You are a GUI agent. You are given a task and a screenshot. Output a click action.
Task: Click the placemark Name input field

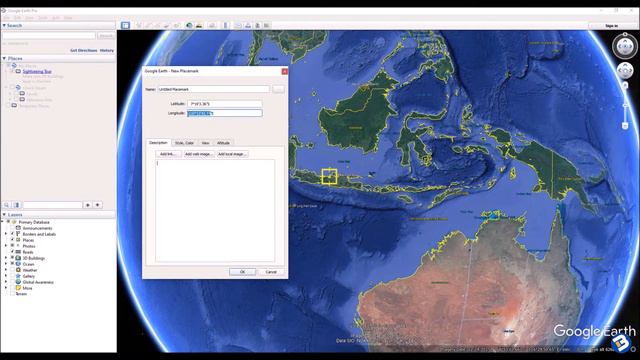click(214, 89)
